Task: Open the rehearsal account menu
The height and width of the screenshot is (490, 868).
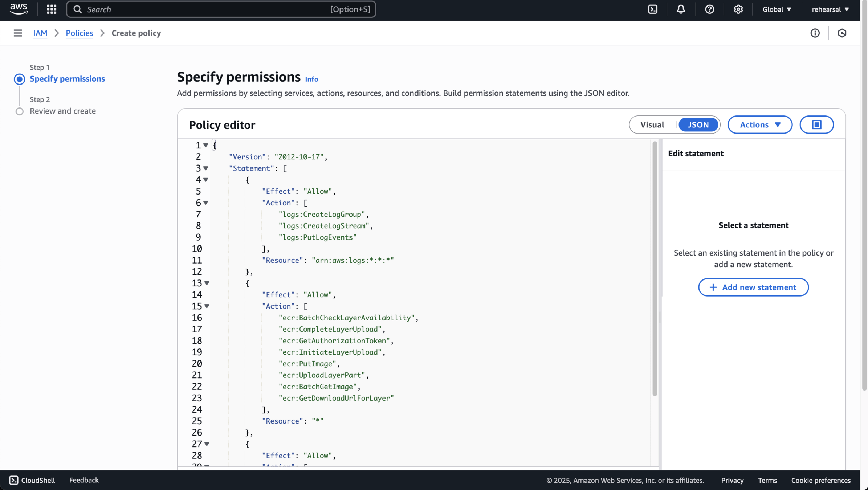Action: point(830,9)
